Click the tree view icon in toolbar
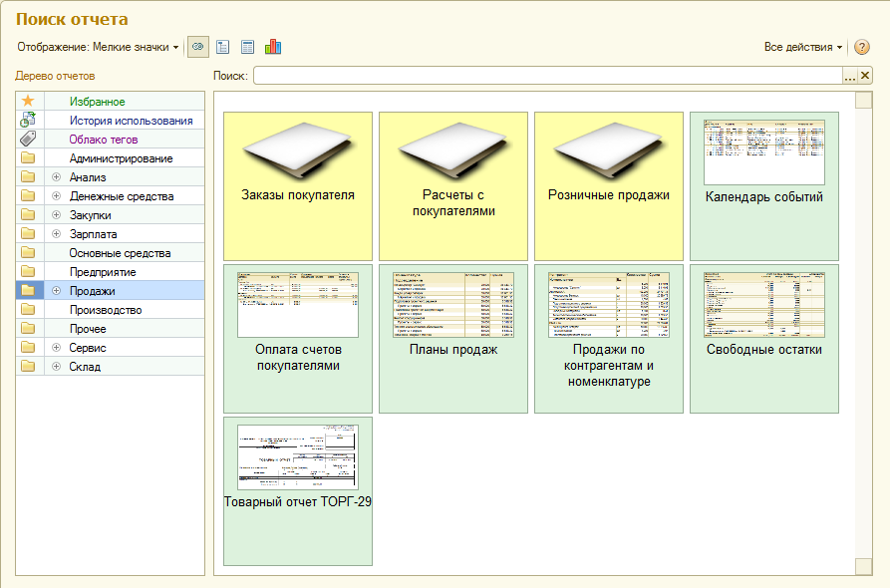 (223, 47)
